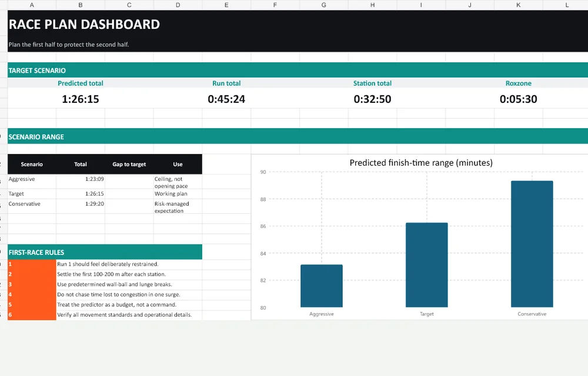
Task: Select orange rule number 6 cell
Action: (x=32, y=315)
